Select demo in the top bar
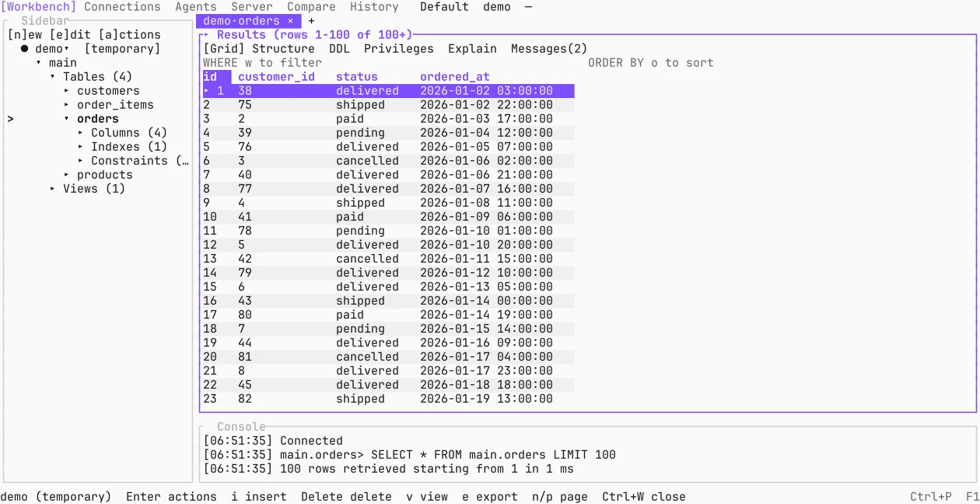Image resolution: width=980 pixels, height=504 pixels. (497, 7)
